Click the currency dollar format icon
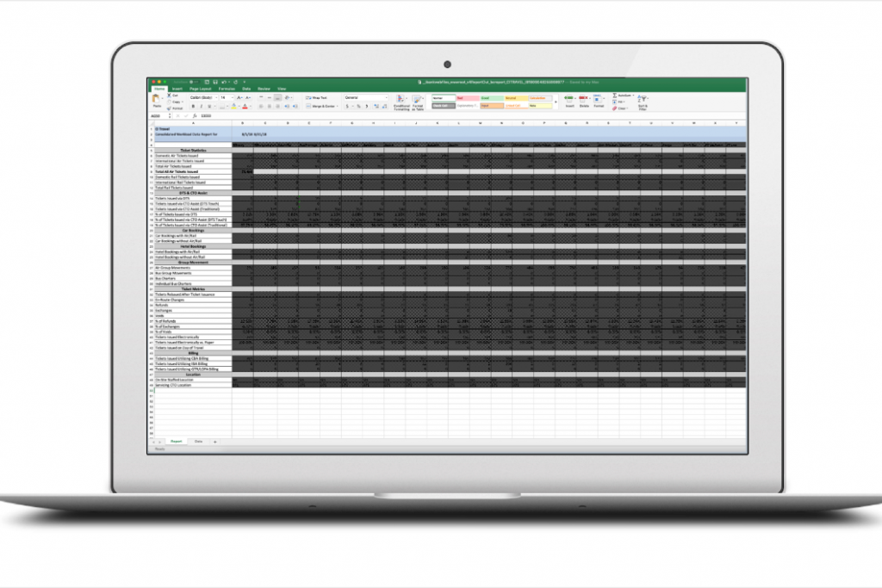Screen dimensions: 882x588 [x=347, y=106]
